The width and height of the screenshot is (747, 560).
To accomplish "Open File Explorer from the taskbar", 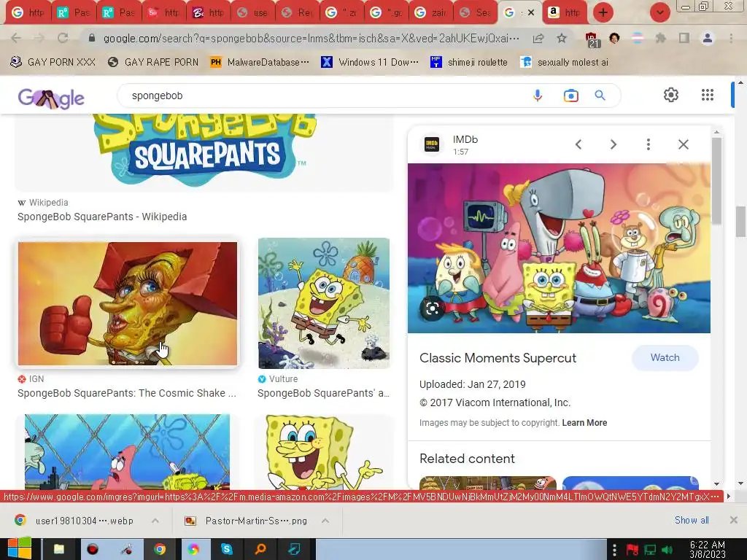I will [x=59, y=550].
